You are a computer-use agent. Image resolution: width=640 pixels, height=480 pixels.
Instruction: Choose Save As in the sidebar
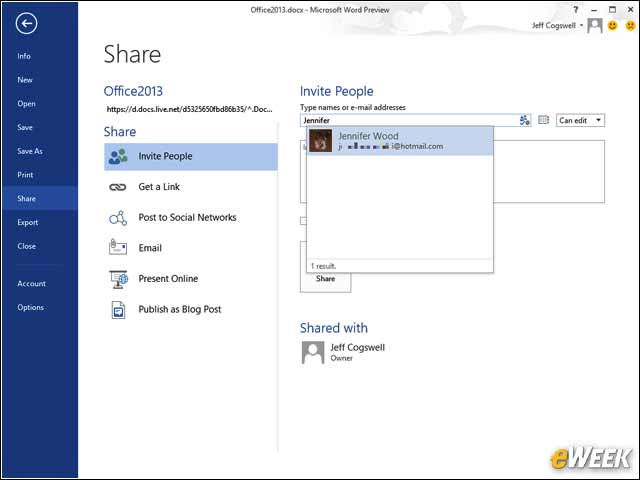pos(30,151)
